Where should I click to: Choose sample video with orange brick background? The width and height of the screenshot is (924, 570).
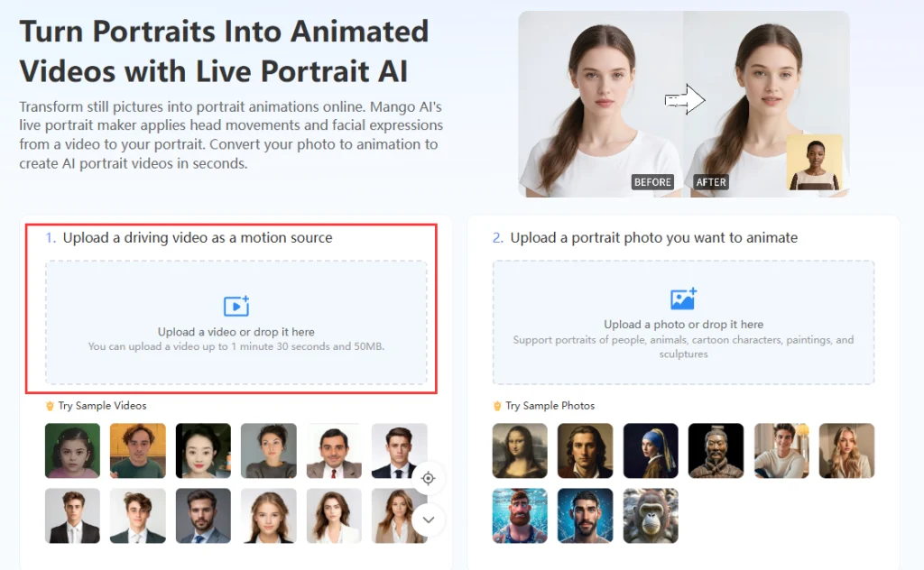coord(137,451)
